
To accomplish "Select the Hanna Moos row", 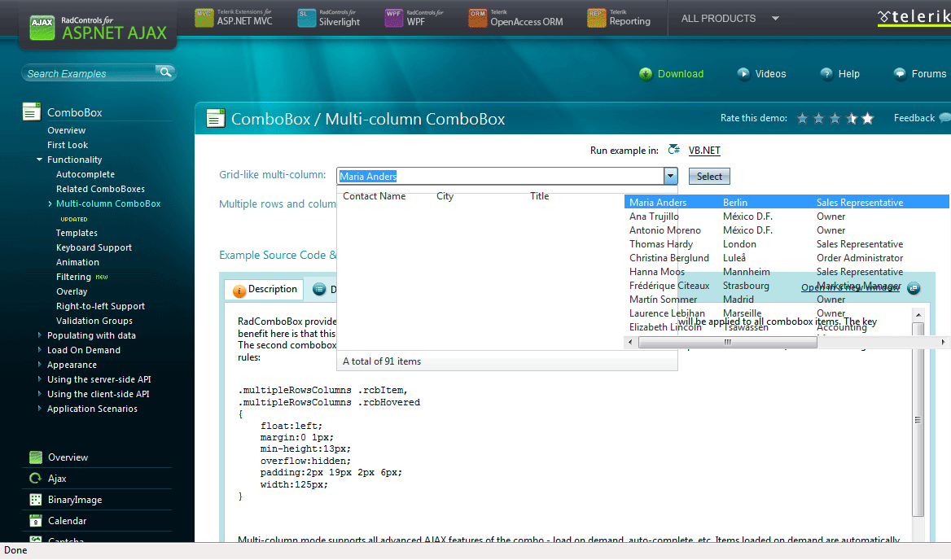I will tap(786, 272).
